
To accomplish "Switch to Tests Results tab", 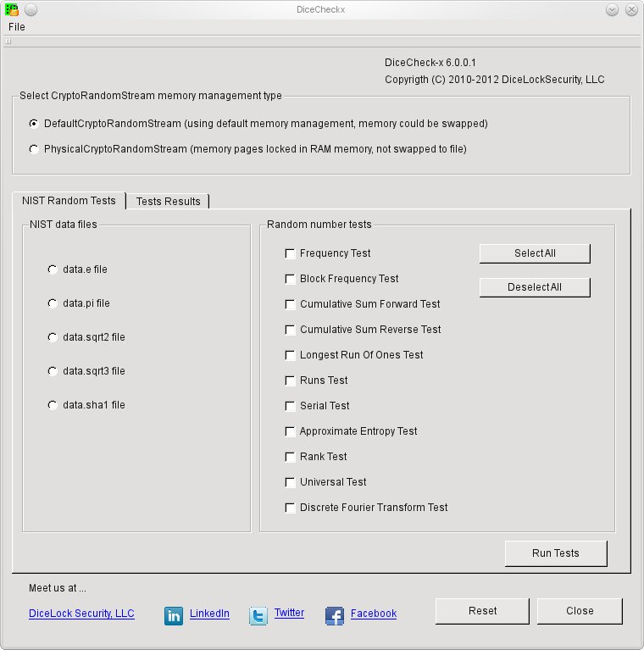I will (168, 202).
